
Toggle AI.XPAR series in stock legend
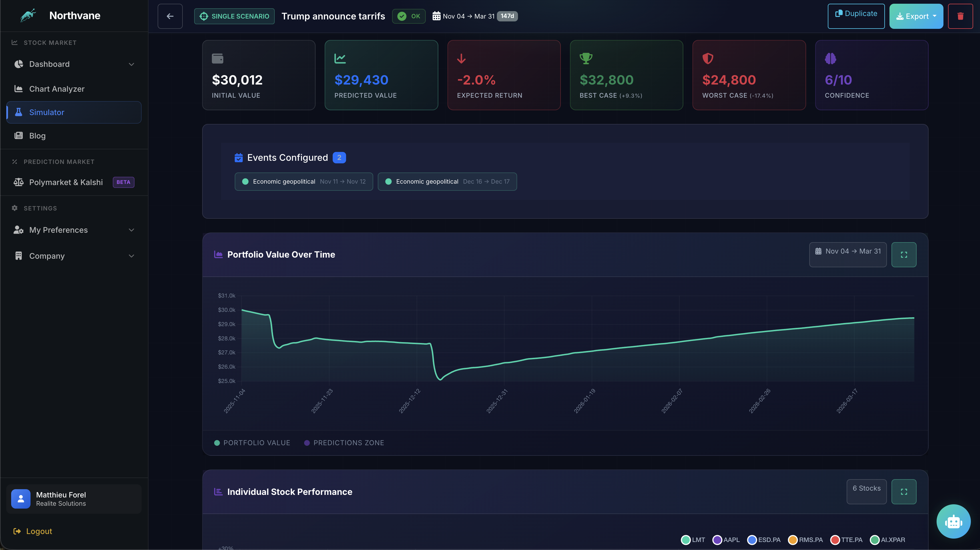[x=887, y=540]
